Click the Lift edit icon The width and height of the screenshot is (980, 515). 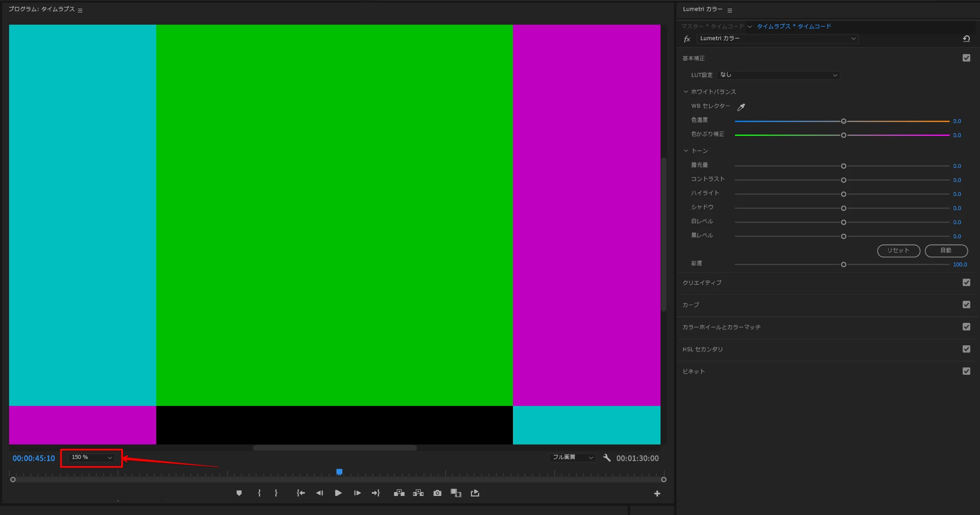click(x=399, y=493)
